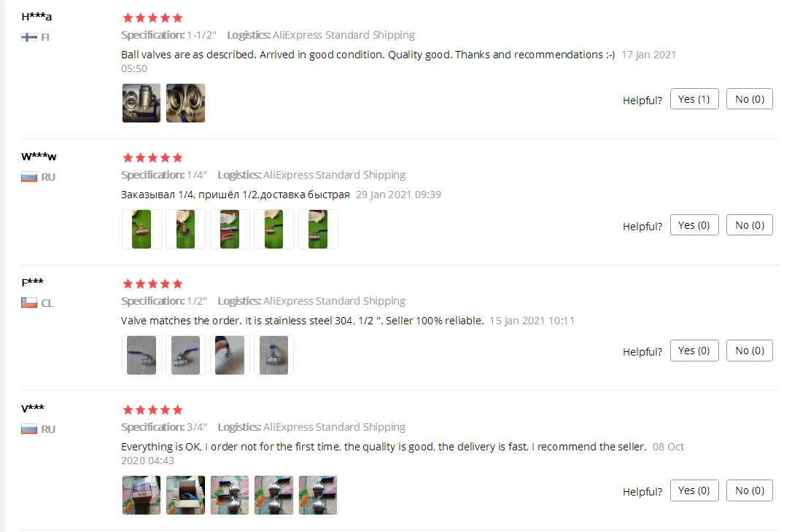Vote No (0) on V***'s review
This screenshot has width=792, height=532.
750,490
